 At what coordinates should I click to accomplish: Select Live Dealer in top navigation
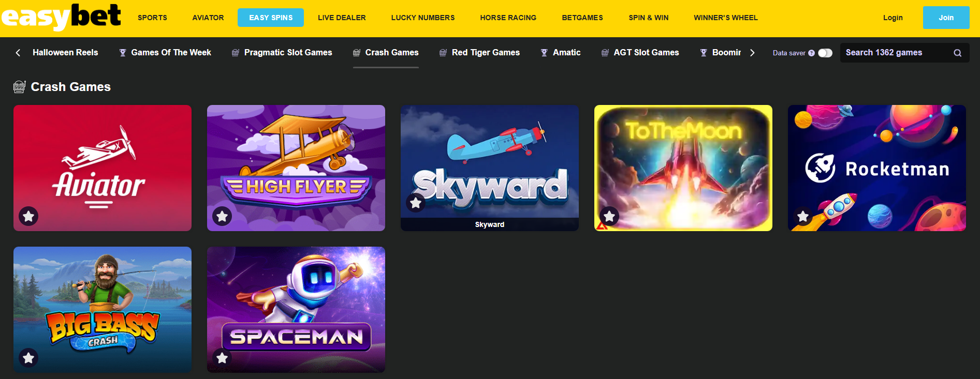pos(342,18)
